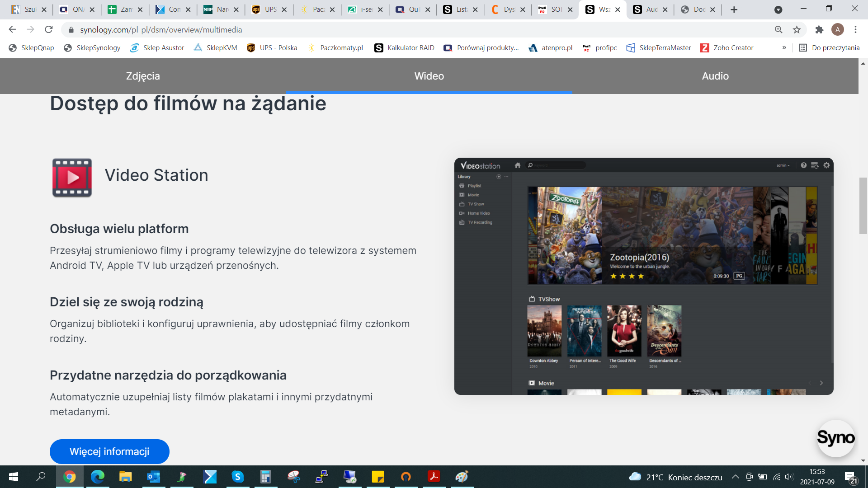
Task: Click the taskbar clock showing 15:53
Action: (x=817, y=477)
